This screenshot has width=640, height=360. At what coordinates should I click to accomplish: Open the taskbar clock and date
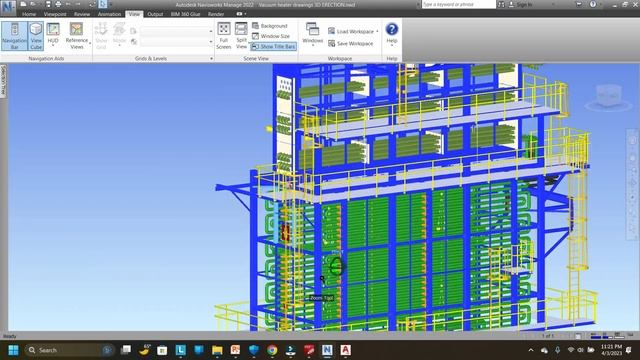(611, 350)
